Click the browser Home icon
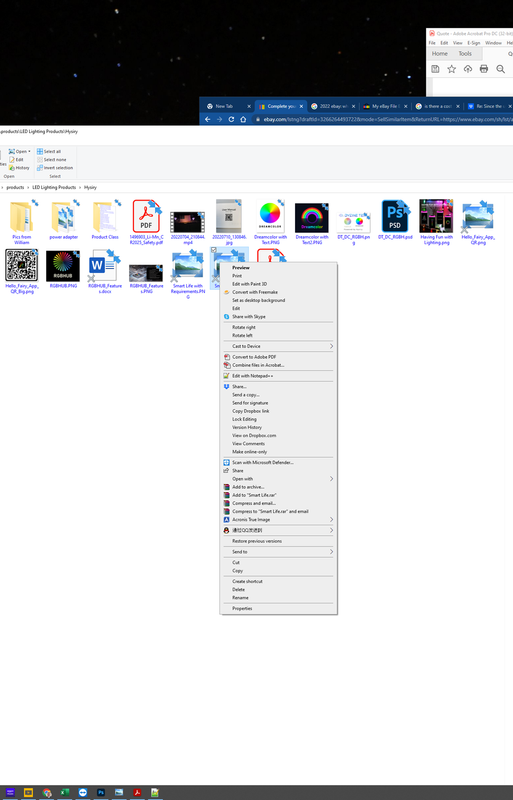The image size is (513, 800). 243,119
